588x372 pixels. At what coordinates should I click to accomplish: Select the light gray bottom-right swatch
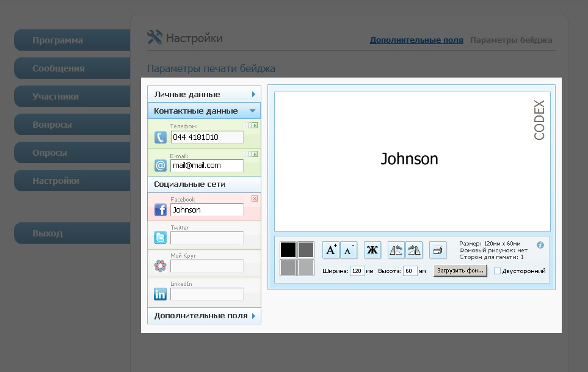[x=306, y=268]
